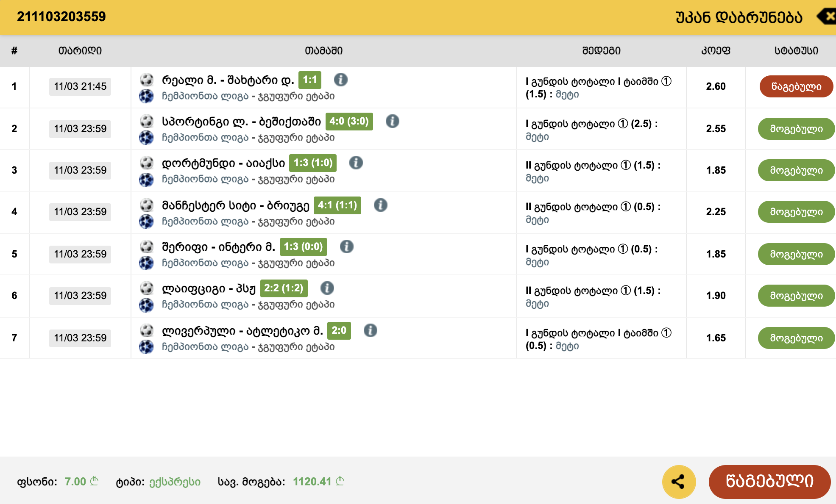Click green მოგებული badge in row 2
The width and height of the screenshot is (836, 504).
[796, 129]
